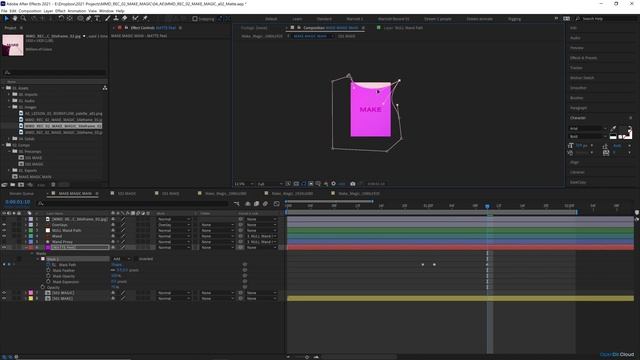
Task: Select the Type tool
Action: tap(97, 18)
